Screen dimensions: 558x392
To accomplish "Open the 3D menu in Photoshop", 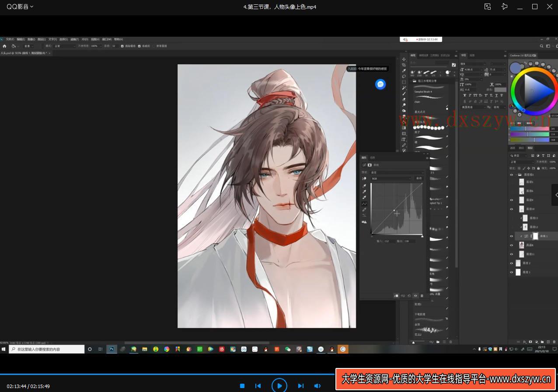I will pyautogui.click(x=84, y=39).
